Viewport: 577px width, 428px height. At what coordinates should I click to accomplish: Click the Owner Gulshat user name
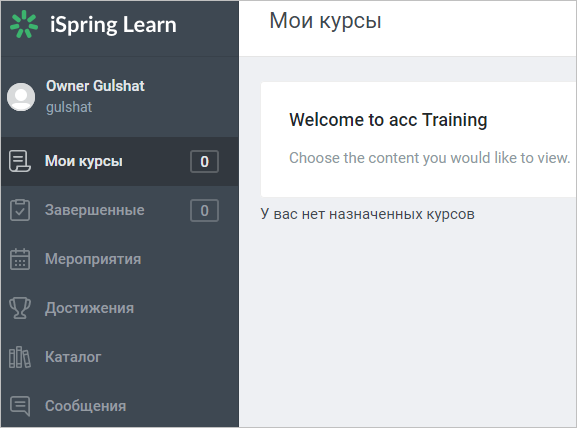tap(95, 86)
